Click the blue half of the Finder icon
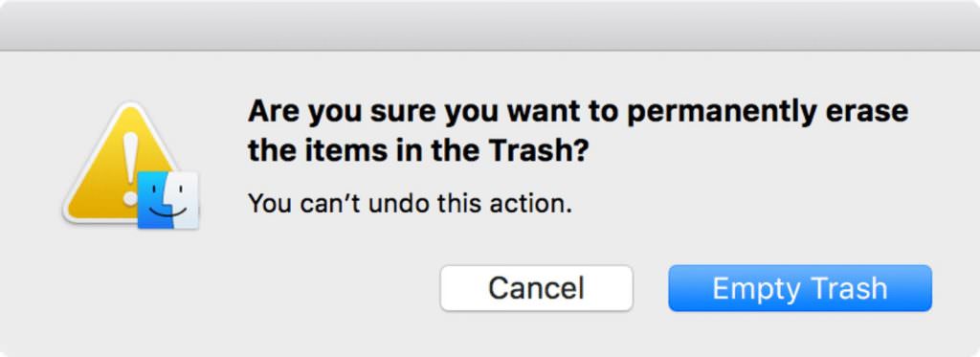 (153, 200)
